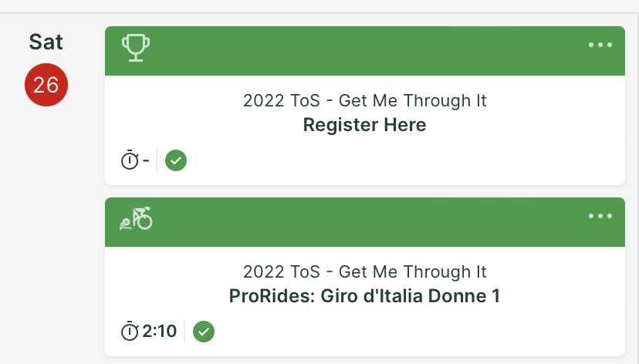Screen dimensions: 639x364
Task: Click green header bar of trophy card
Action: (364, 51)
